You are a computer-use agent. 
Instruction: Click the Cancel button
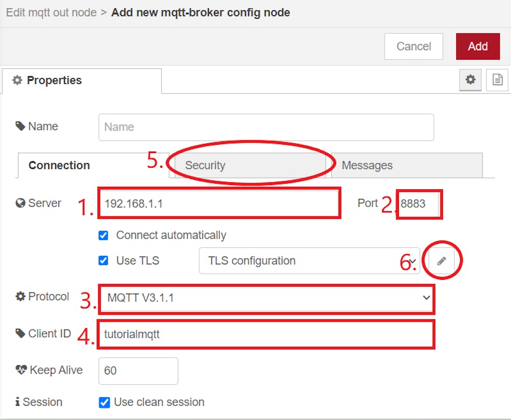pyautogui.click(x=414, y=46)
